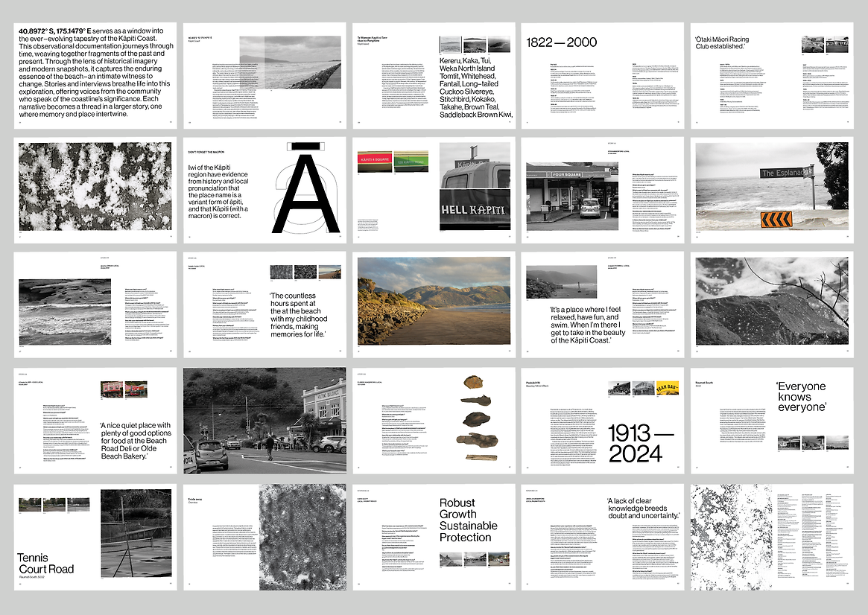Select the 'A lack of clear knowledge' quote
The width and height of the screenshot is (868, 615).
(643, 509)
